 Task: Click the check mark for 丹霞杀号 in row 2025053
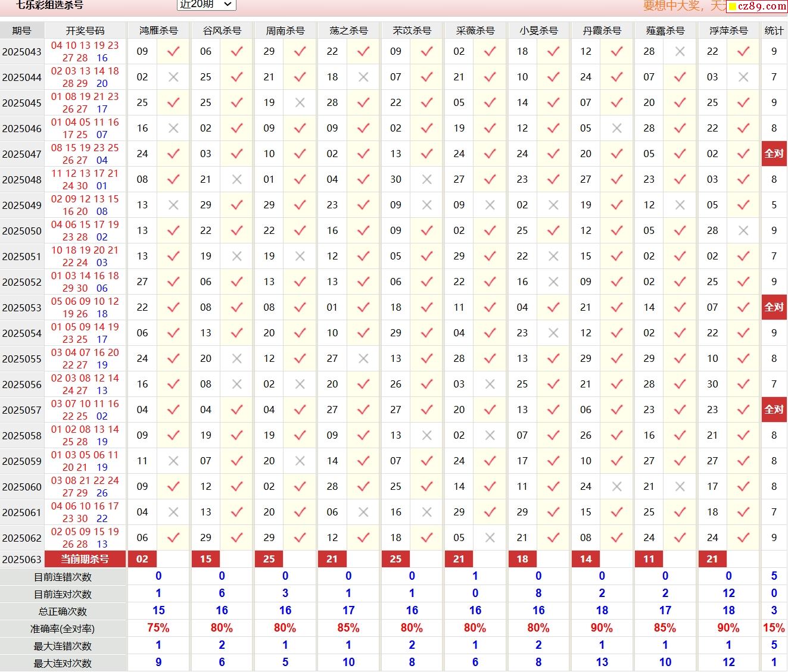pos(617,308)
